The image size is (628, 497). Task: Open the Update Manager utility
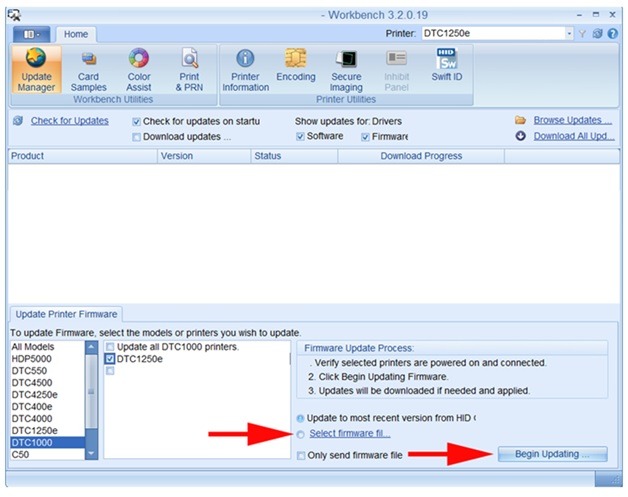[36, 70]
